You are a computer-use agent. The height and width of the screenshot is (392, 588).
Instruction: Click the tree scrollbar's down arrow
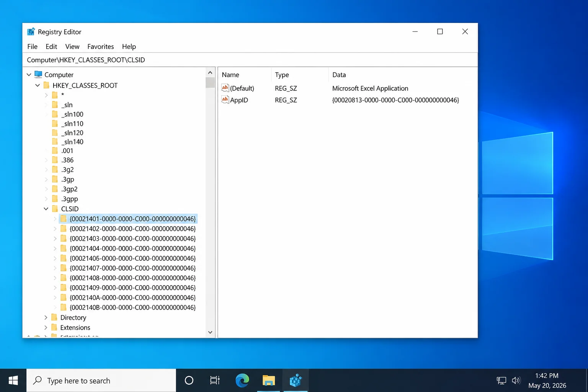[210, 332]
